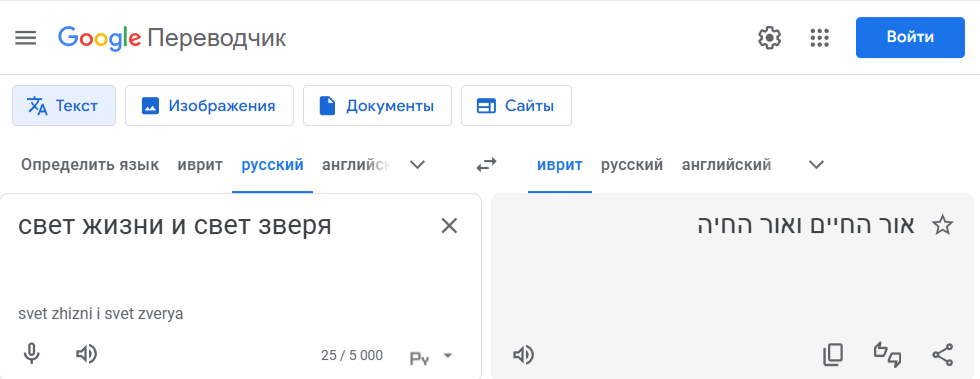Expand the source language list chevron
This screenshot has width=980, height=379.
click(417, 165)
